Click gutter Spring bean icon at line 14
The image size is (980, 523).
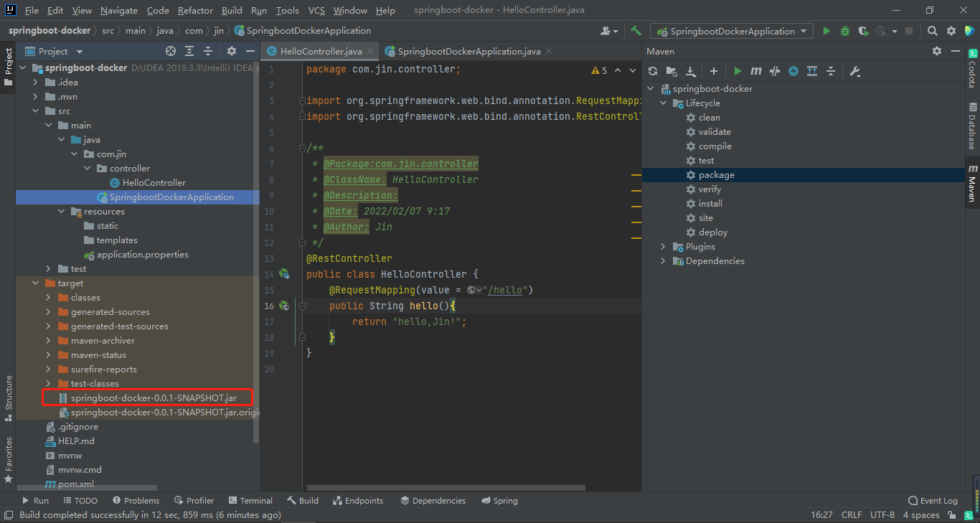(x=284, y=274)
